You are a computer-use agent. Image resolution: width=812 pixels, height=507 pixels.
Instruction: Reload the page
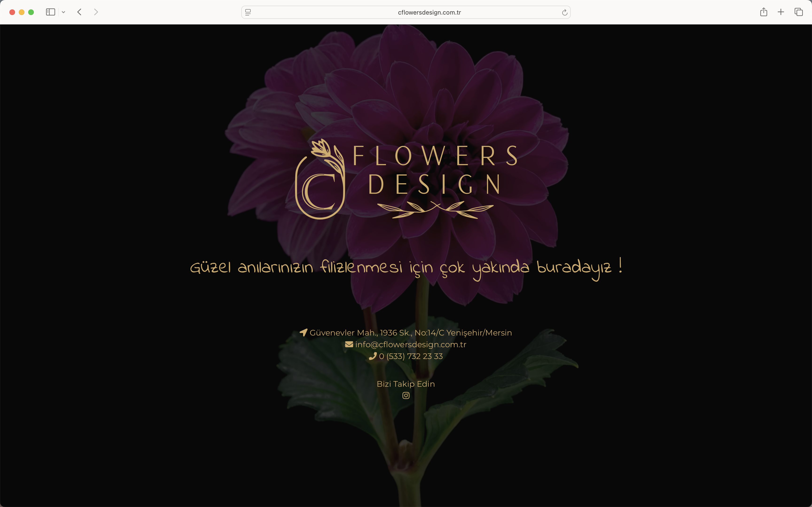565,12
